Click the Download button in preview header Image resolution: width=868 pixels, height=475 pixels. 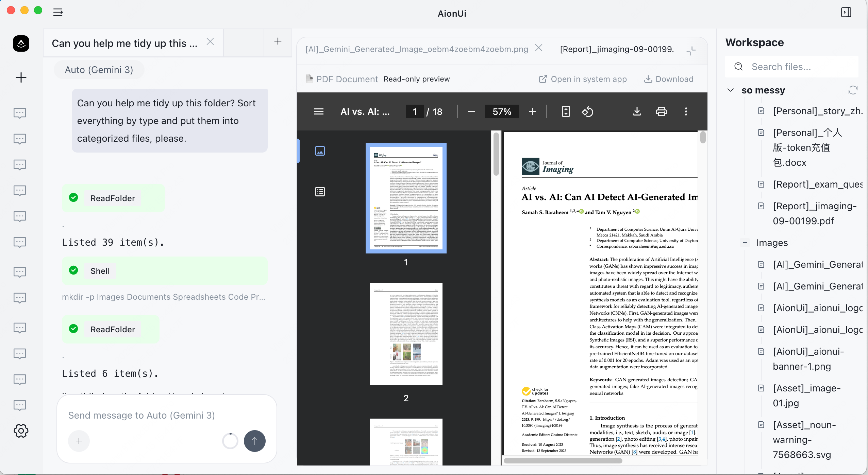coord(669,79)
